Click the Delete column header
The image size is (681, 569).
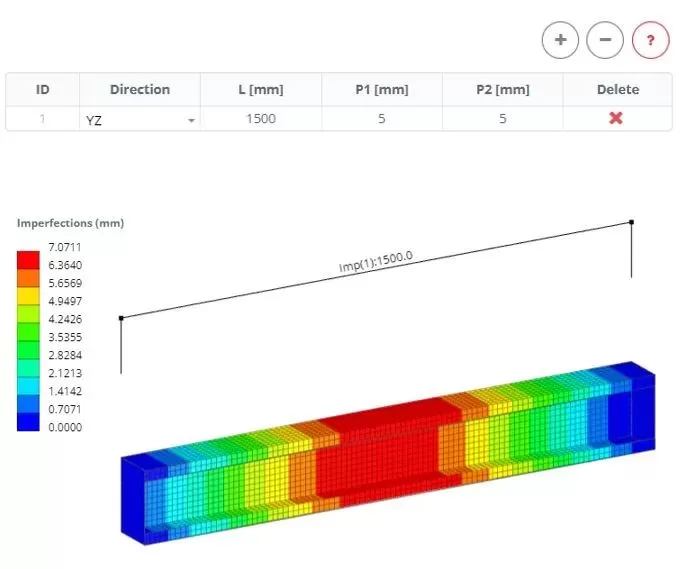pos(618,89)
